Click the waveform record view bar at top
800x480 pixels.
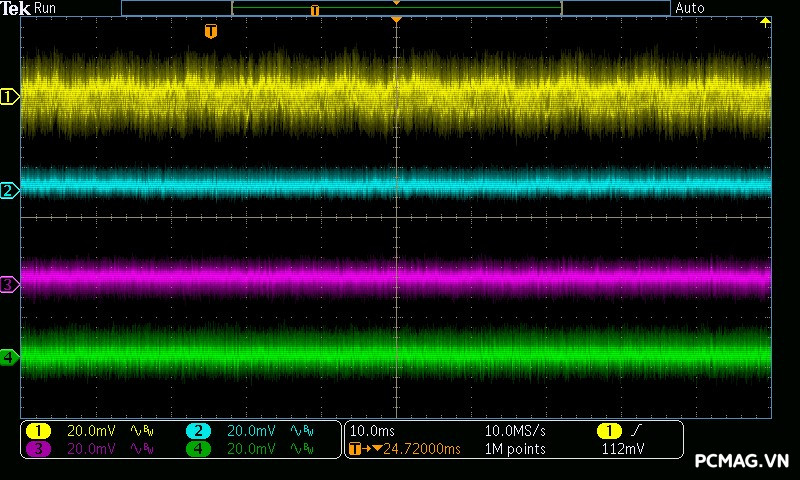click(396, 8)
